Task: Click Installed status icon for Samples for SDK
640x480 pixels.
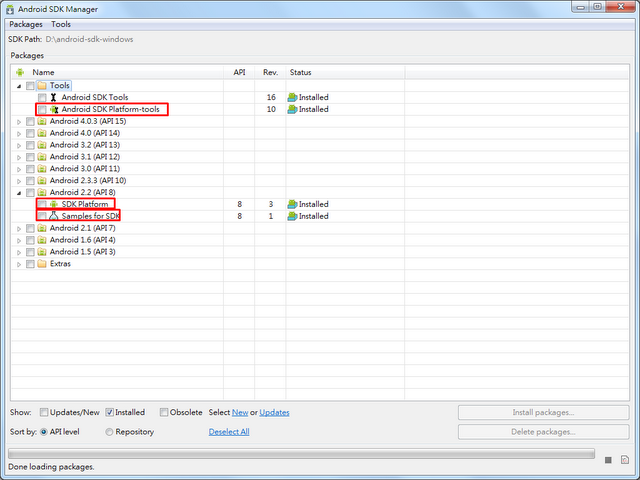Action: [292, 216]
